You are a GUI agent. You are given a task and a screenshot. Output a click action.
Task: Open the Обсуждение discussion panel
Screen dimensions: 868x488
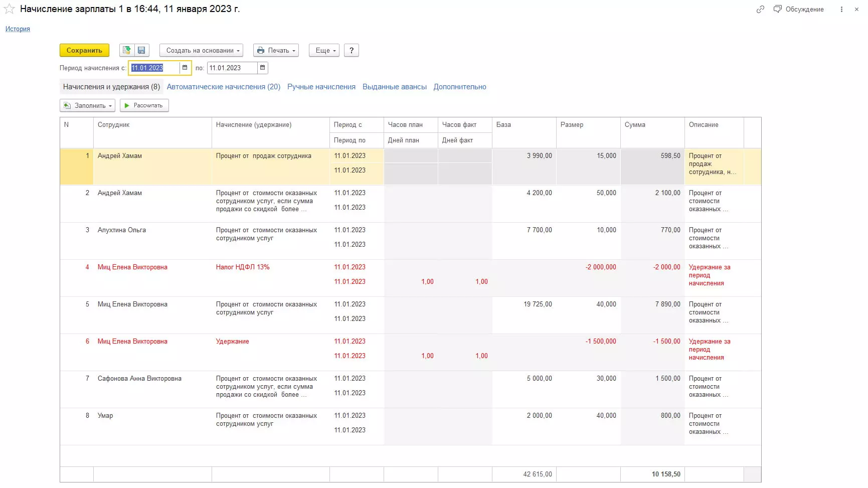(799, 9)
